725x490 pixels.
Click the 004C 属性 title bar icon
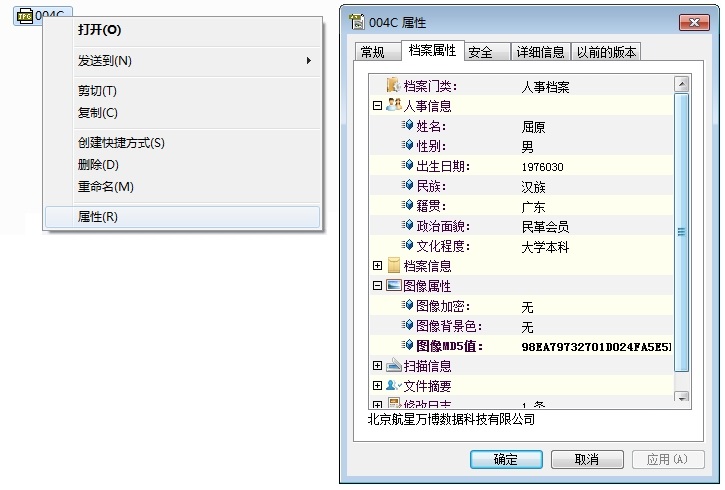[x=356, y=22]
